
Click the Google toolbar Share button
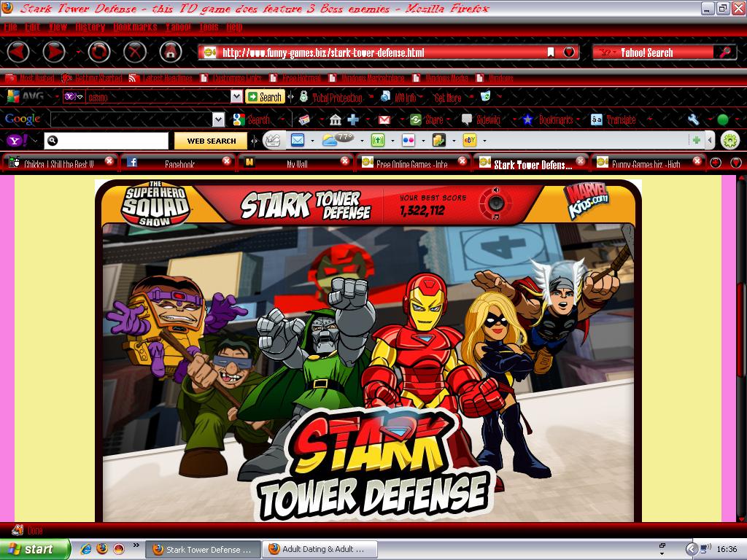[x=427, y=120]
